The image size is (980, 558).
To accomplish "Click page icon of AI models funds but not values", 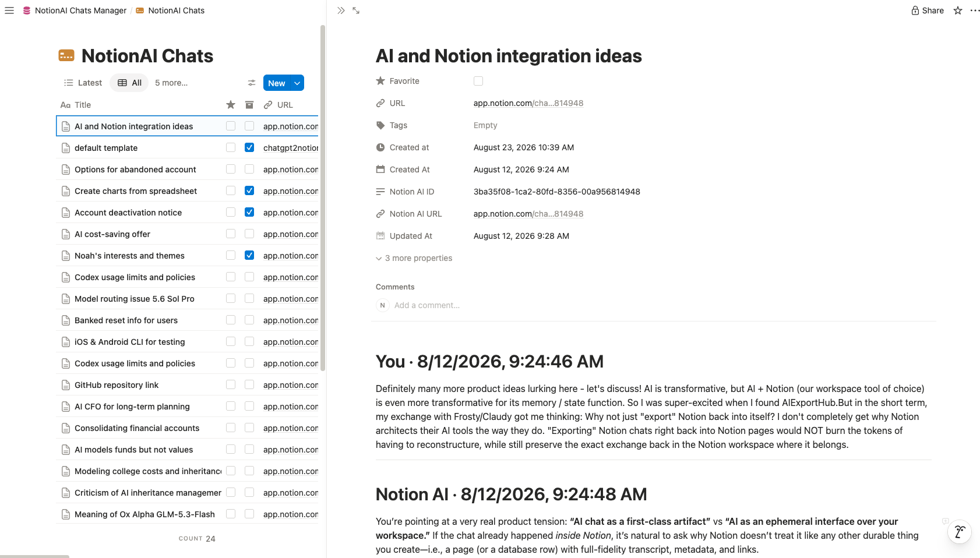I will 66,450.
